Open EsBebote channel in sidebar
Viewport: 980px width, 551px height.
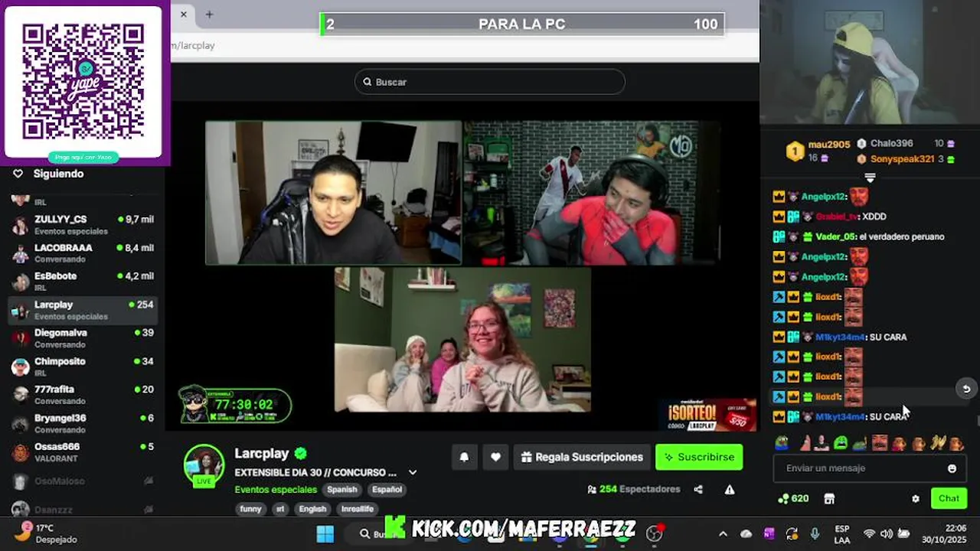pos(83,282)
